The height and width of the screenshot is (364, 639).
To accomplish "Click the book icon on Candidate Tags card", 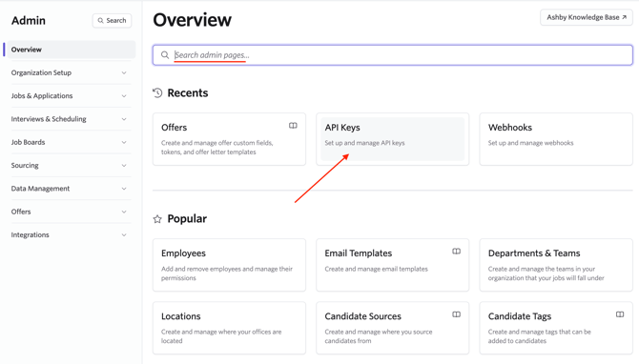I will point(620,314).
